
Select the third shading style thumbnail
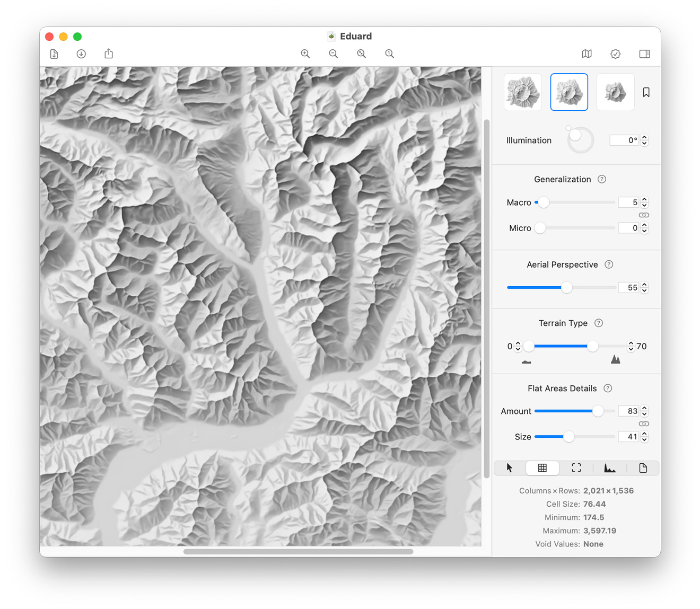tap(615, 92)
